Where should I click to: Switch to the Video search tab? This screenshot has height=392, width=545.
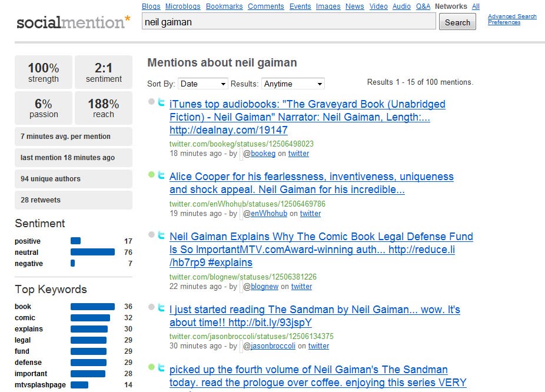(378, 6)
